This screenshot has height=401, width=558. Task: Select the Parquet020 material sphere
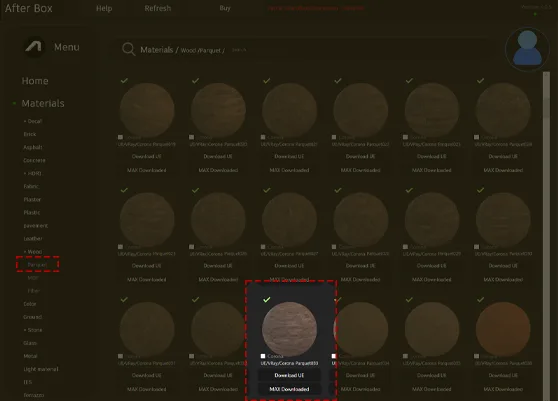(218, 110)
